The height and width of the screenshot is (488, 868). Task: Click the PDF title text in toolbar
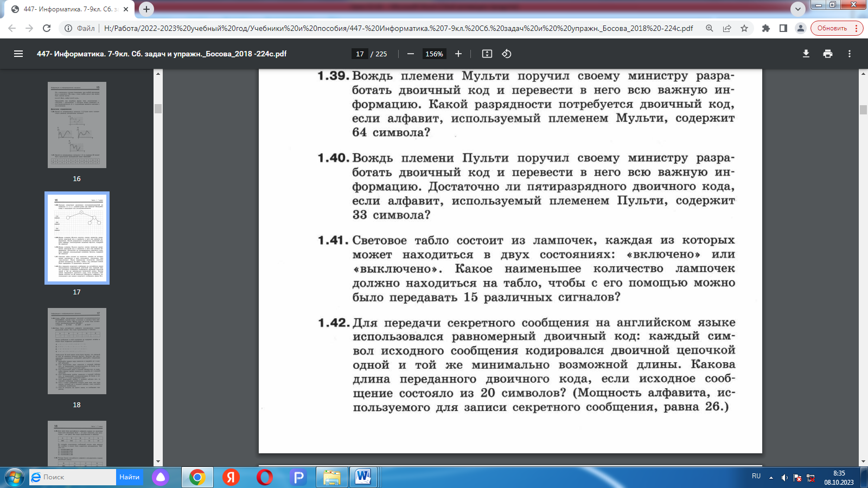coord(162,54)
